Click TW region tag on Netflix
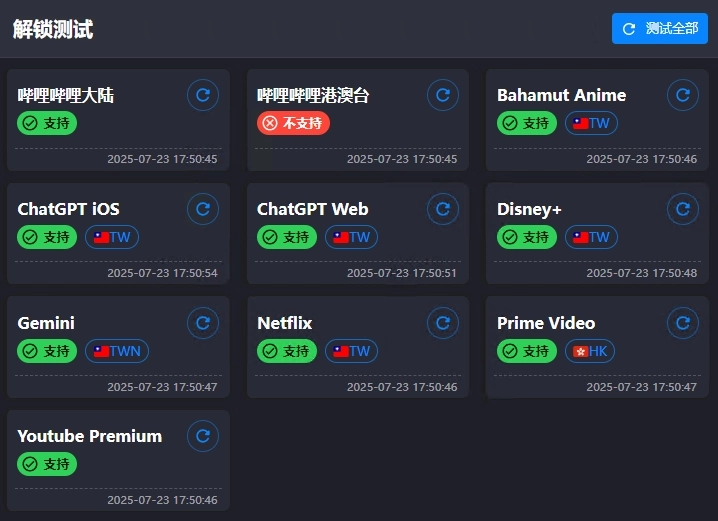The width and height of the screenshot is (718, 521). click(x=351, y=351)
